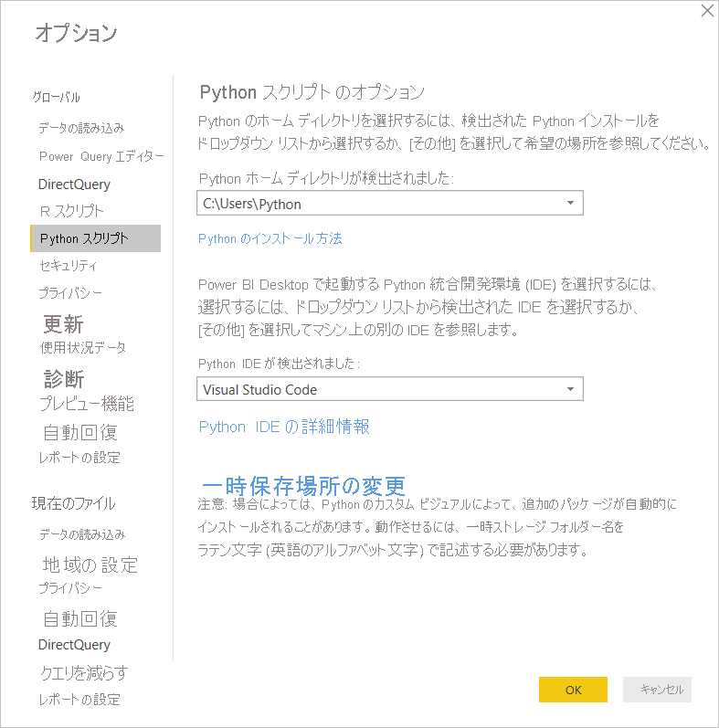Click Python スクリプト のオプション heading
This screenshot has width=719, height=728.
(312, 92)
